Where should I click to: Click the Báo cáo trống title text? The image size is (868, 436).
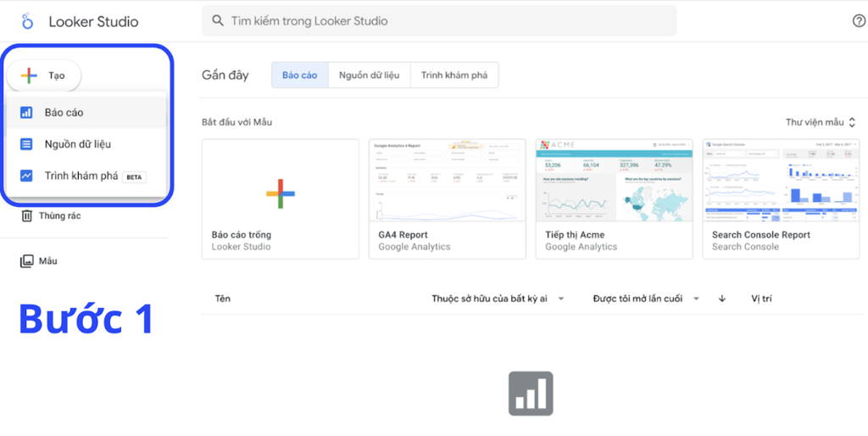pyautogui.click(x=242, y=235)
